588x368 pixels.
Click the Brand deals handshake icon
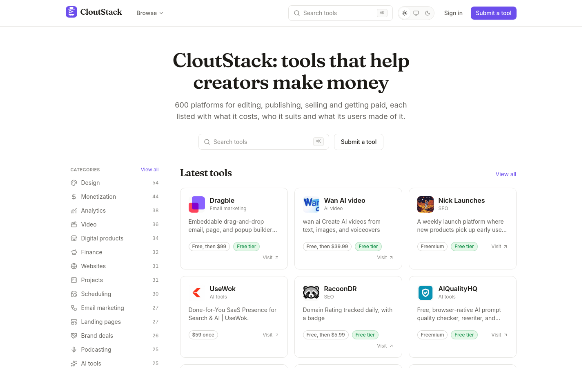(74, 336)
